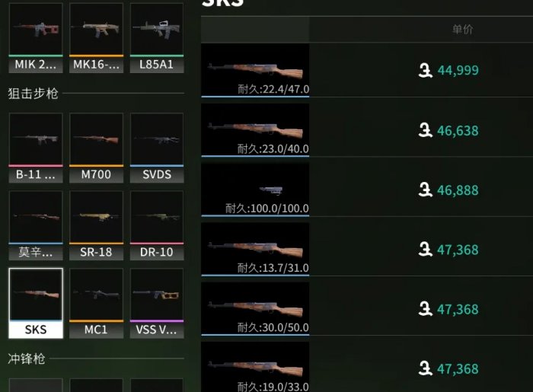
Task: Pick the MC1 weapon tile
Action: coord(96,303)
